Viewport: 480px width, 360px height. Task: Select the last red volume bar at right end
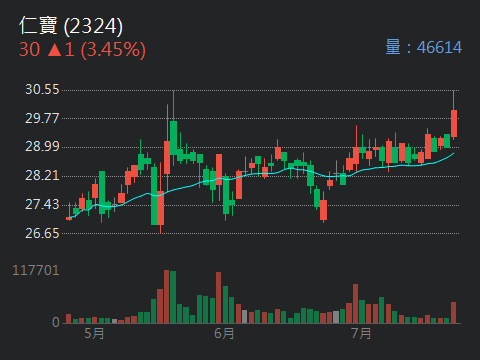click(x=454, y=313)
